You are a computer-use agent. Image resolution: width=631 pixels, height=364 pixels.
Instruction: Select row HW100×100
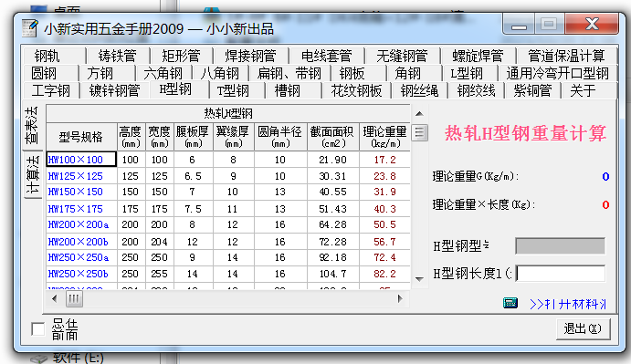pyautogui.click(x=228, y=160)
